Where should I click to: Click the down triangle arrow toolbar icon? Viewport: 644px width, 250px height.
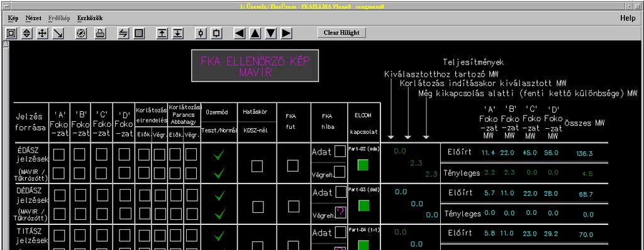pos(270,33)
